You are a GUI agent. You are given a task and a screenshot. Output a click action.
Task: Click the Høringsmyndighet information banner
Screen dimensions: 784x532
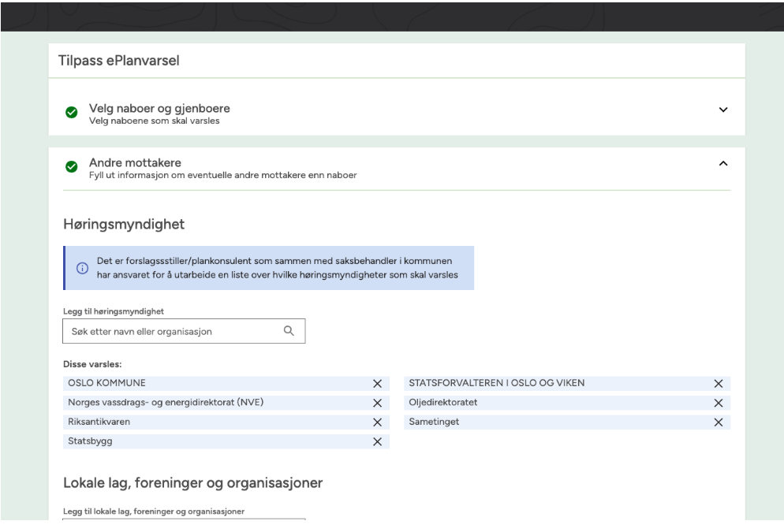pos(268,268)
